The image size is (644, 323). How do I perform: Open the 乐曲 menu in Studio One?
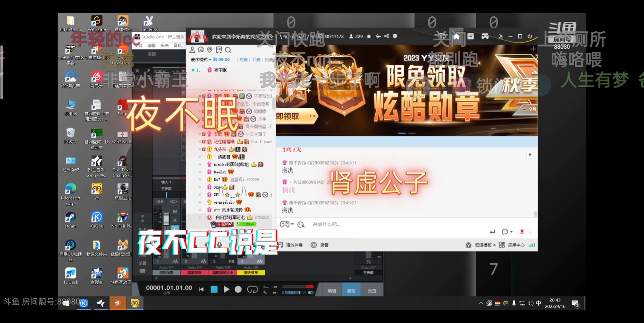tap(165, 46)
